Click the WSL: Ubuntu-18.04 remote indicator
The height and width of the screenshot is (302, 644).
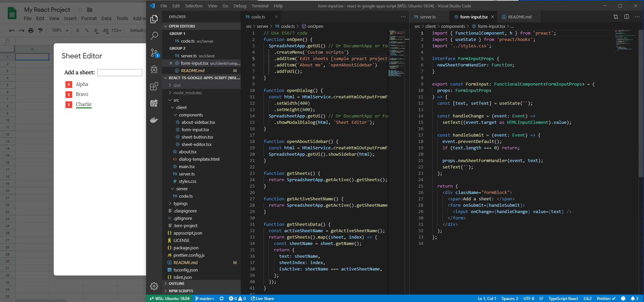point(170,299)
